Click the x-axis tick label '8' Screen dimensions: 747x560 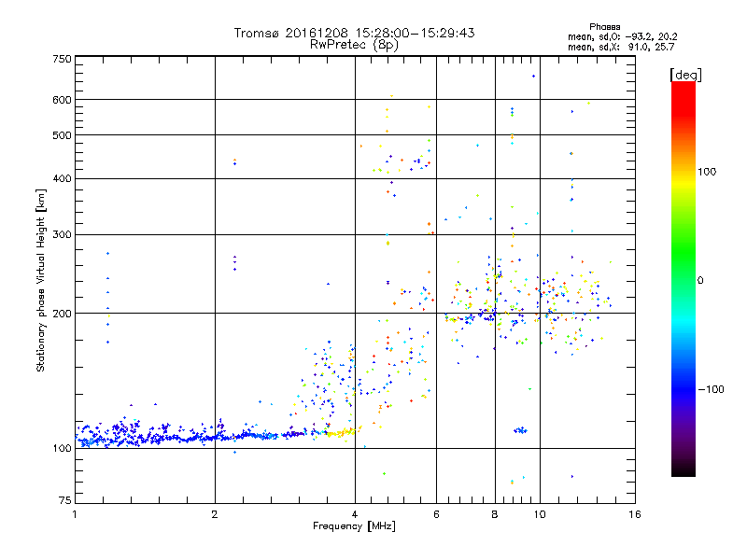click(x=495, y=514)
